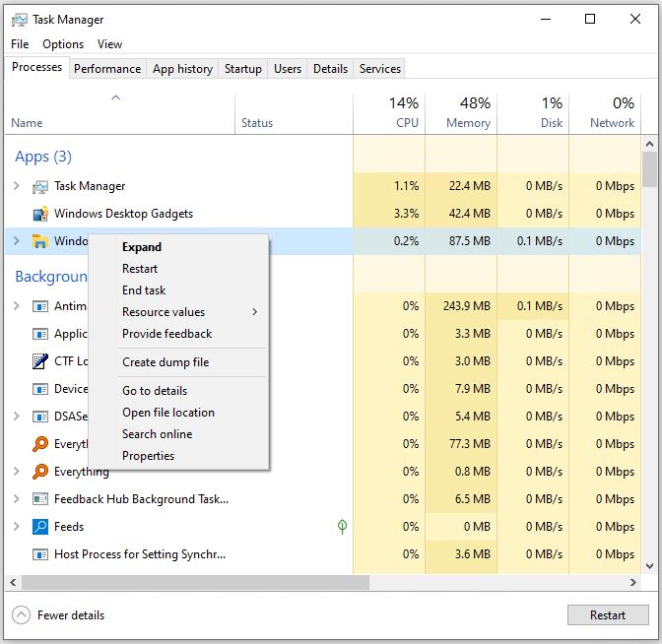Sort by the CPU column header
This screenshot has width=662, height=644.
pos(389,114)
